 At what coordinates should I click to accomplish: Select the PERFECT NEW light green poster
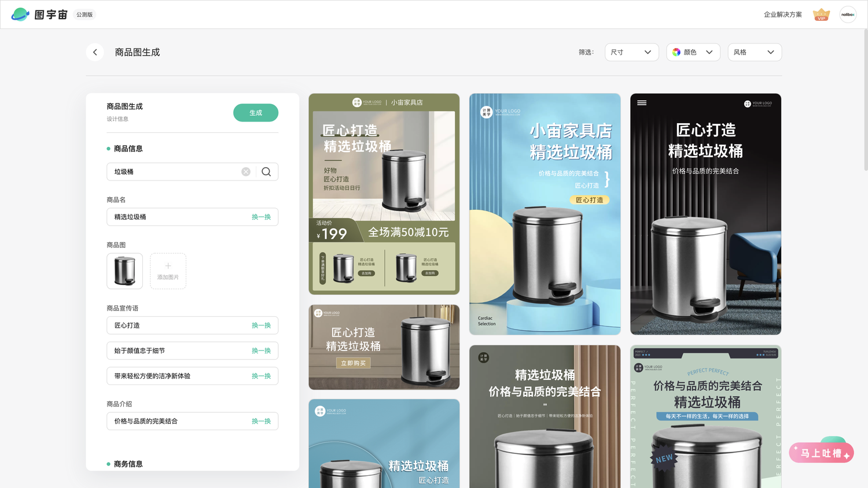706,417
